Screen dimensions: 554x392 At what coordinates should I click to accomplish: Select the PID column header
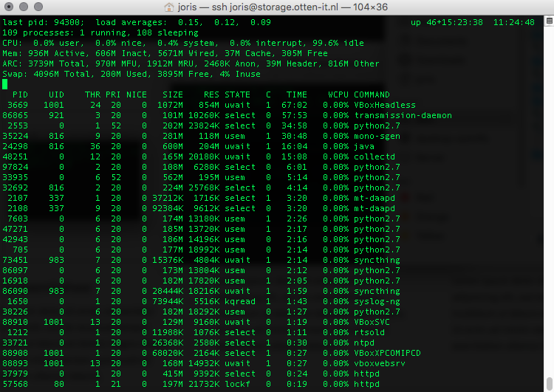tap(20, 94)
